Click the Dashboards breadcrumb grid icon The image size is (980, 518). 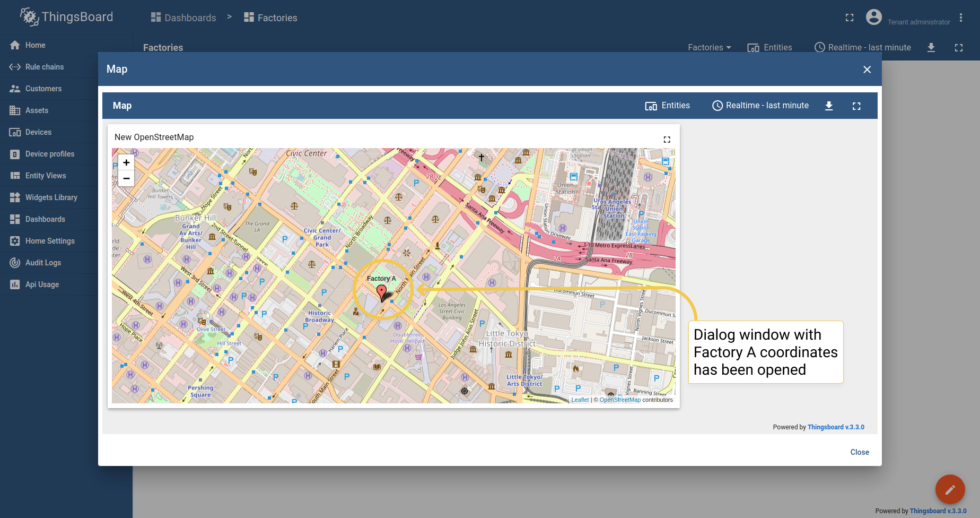point(156,18)
